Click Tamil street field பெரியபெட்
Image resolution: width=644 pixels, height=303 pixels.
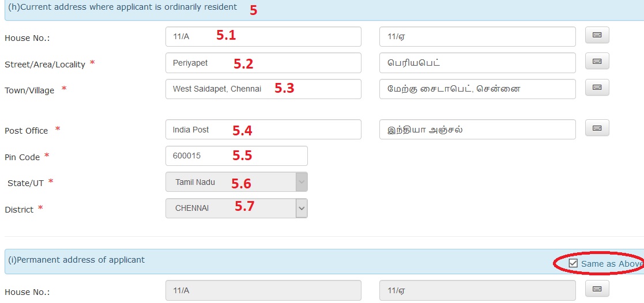(477, 63)
